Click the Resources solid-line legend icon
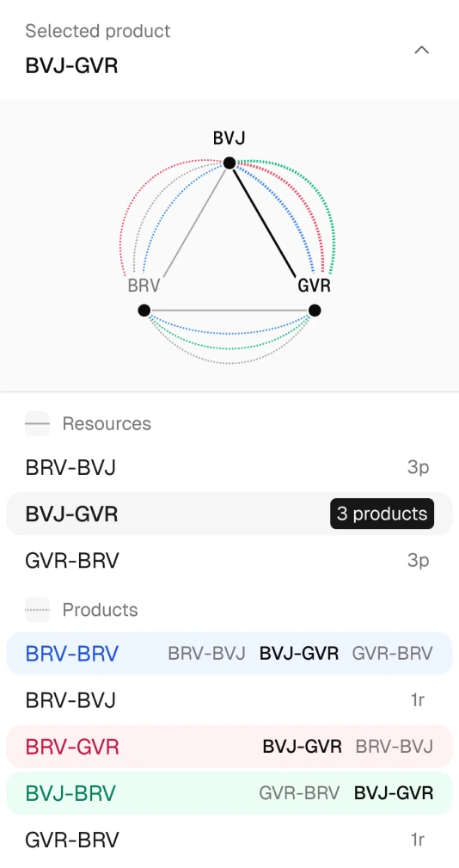This screenshot has width=459, height=868. 37,423
